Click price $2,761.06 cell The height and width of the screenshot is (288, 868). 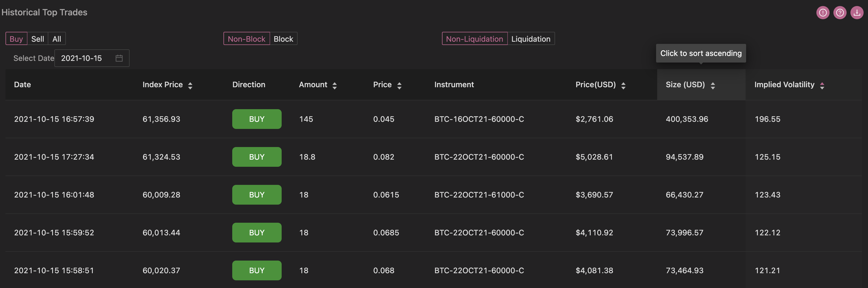tap(594, 119)
